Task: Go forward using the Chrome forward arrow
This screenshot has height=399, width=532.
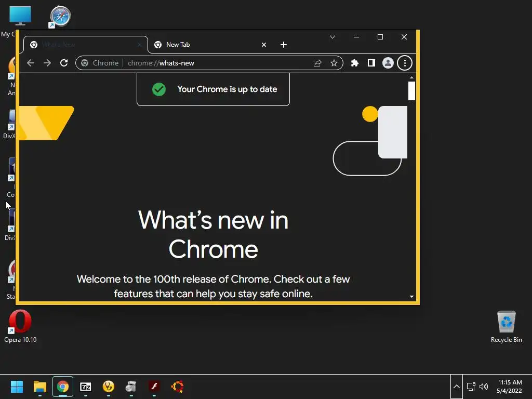Action: tap(47, 63)
